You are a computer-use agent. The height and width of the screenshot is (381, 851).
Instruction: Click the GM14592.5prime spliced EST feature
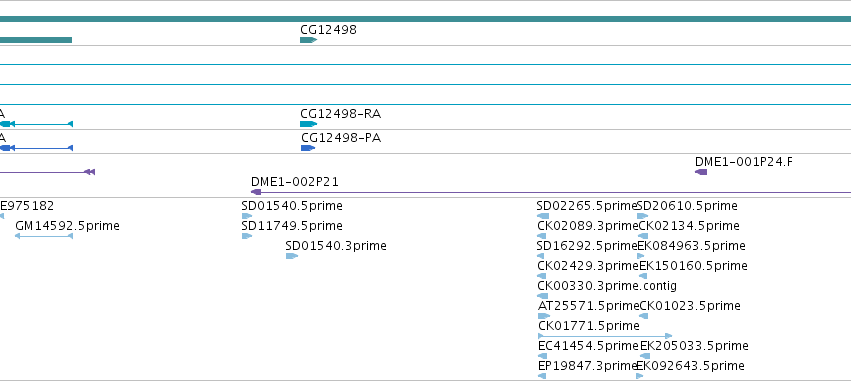44,236
